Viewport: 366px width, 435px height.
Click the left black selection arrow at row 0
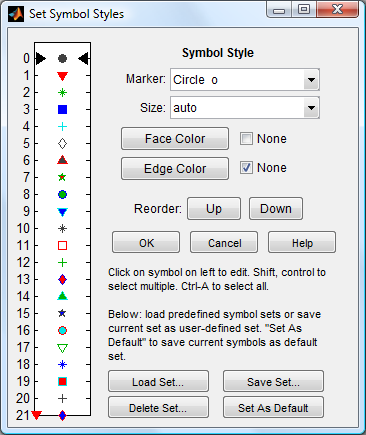coord(40,59)
